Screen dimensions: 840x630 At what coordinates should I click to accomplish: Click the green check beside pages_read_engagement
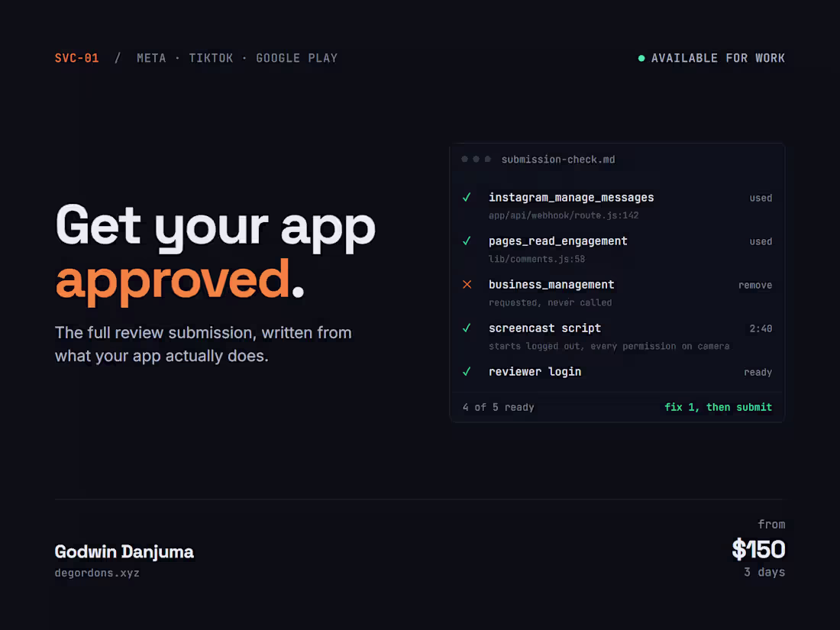point(467,241)
